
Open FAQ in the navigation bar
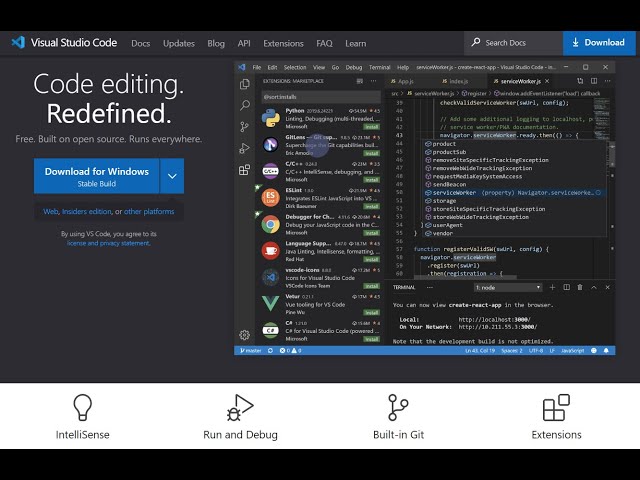[324, 43]
